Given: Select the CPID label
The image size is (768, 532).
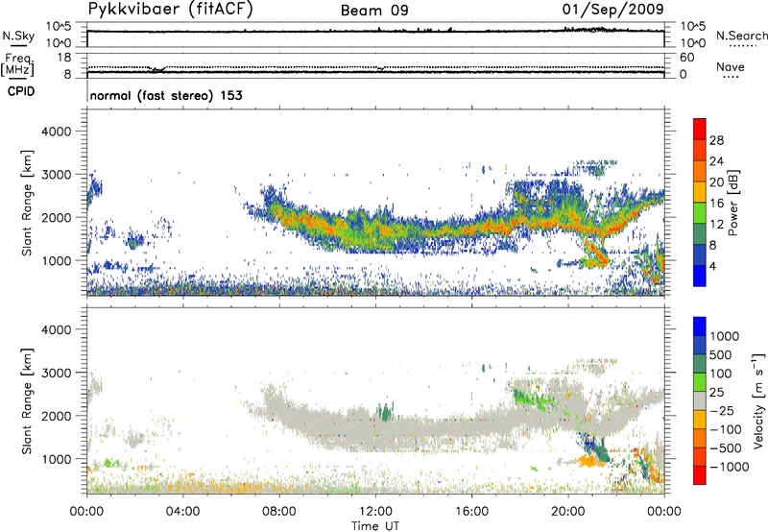Looking at the screenshot, I should [21, 91].
